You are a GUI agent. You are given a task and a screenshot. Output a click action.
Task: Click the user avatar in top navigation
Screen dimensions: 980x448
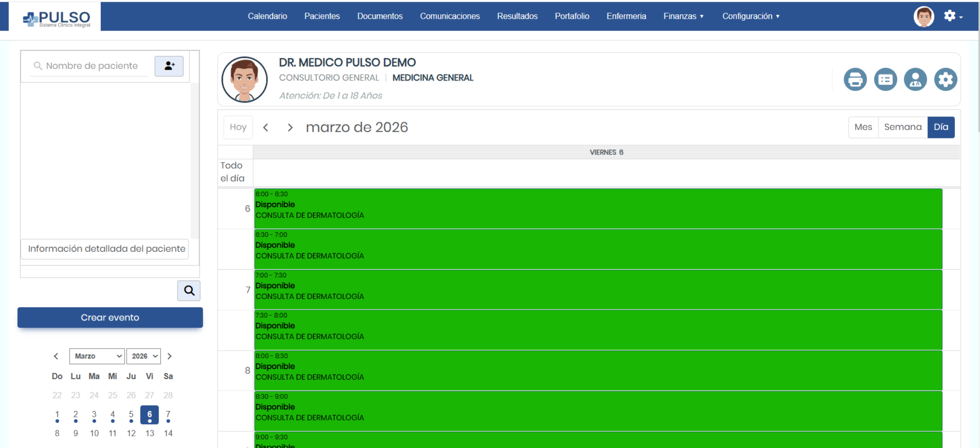click(x=923, y=16)
